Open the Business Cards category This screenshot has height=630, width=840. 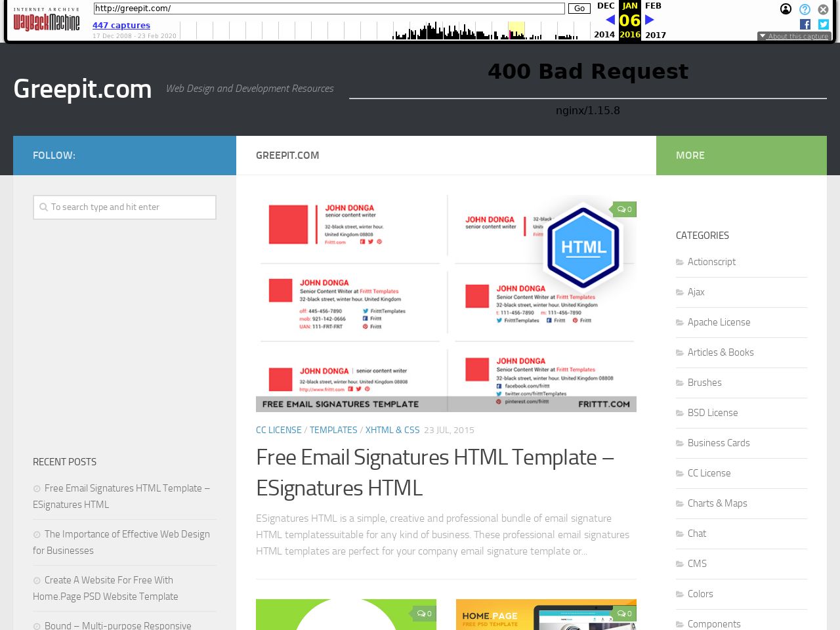pyautogui.click(x=719, y=443)
